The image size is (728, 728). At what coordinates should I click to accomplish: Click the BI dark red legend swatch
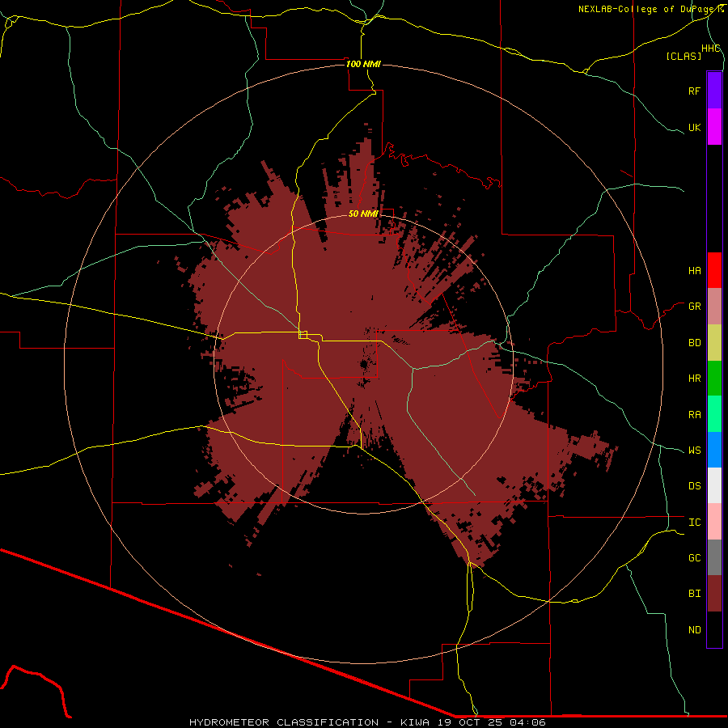click(714, 594)
